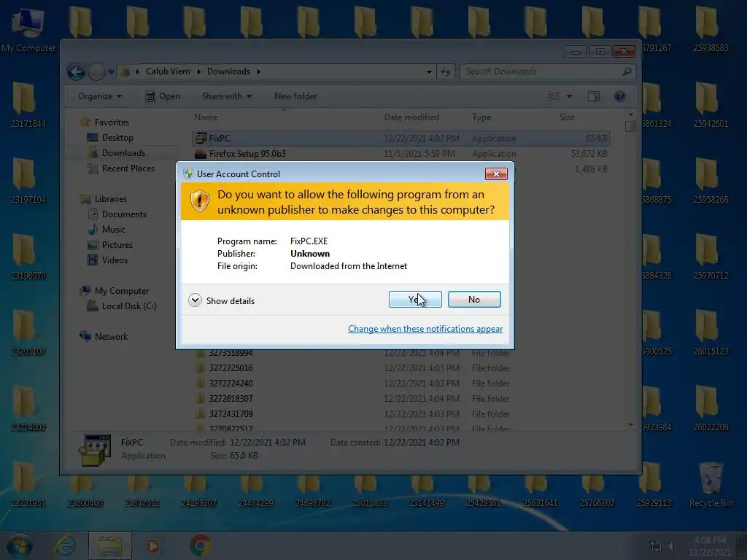Screen dimensions: 747x560
Task: Select desktop folder 25942601
Action: (x=711, y=105)
